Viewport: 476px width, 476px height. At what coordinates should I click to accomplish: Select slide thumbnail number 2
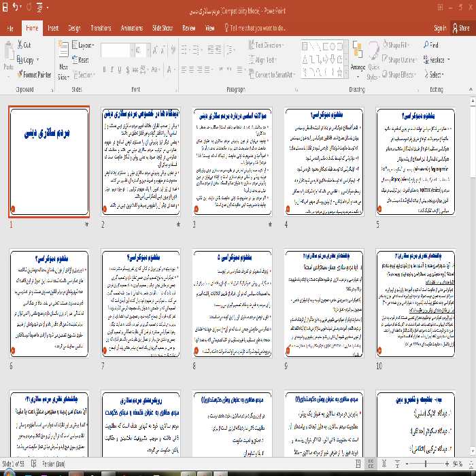[x=141, y=162]
